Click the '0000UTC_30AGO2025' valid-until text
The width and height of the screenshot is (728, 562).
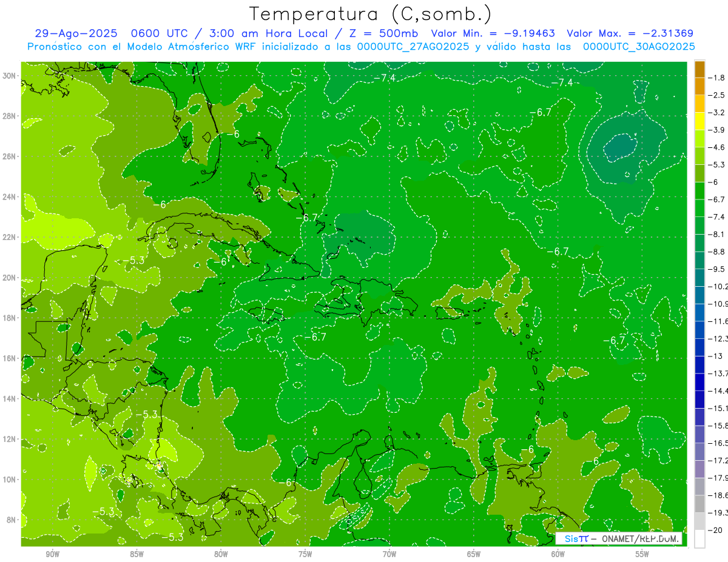pyautogui.click(x=639, y=47)
